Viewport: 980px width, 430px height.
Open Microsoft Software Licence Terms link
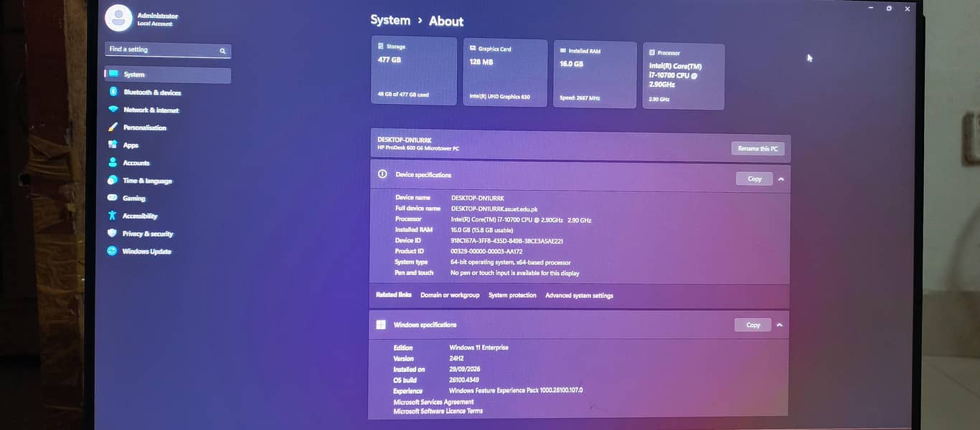pyautogui.click(x=438, y=411)
